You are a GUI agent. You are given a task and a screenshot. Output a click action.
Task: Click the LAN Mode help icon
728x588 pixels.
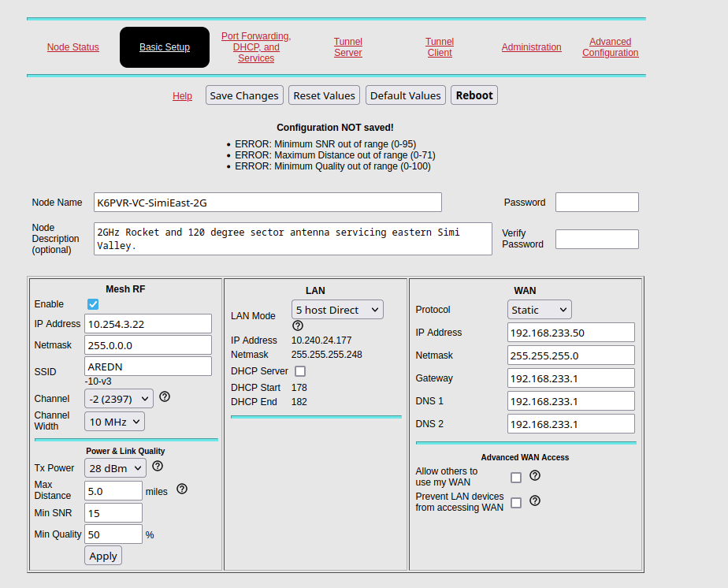pos(298,325)
